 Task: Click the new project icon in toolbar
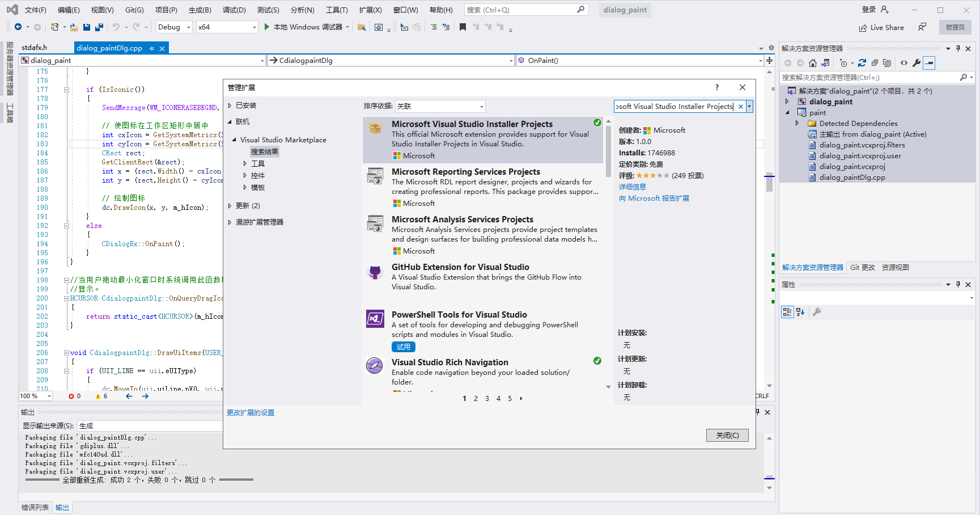[55, 27]
